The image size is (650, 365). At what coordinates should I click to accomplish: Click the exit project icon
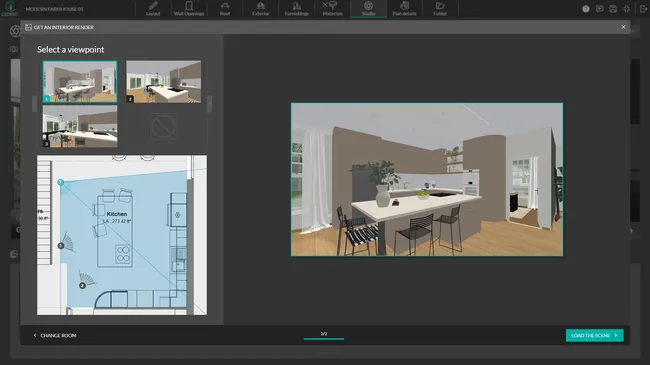click(643, 9)
